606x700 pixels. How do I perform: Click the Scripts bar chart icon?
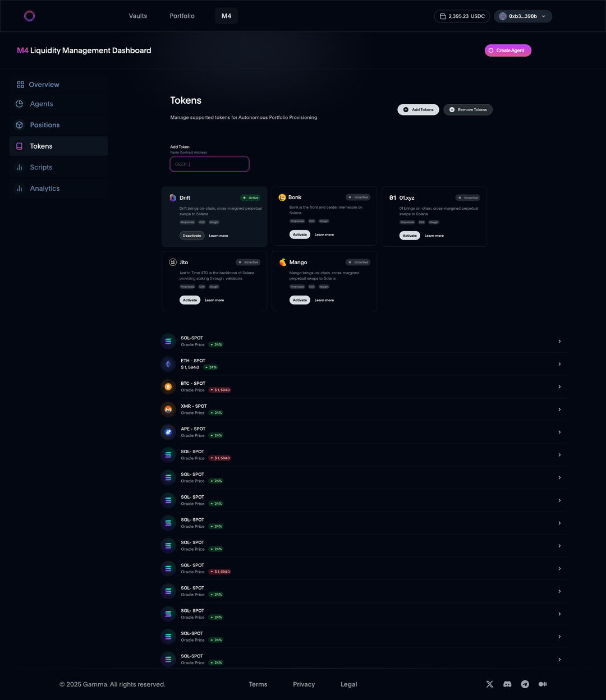(x=19, y=167)
